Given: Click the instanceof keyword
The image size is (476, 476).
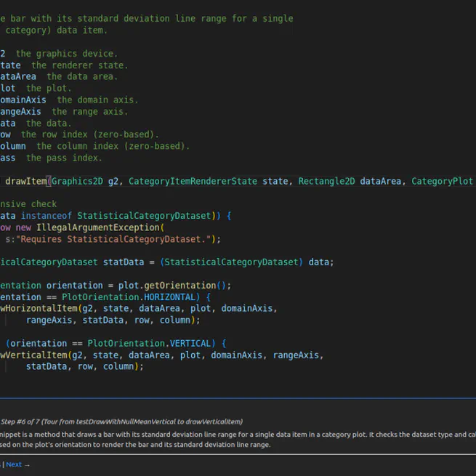Looking at the screenshot, I should click(46, 216).
